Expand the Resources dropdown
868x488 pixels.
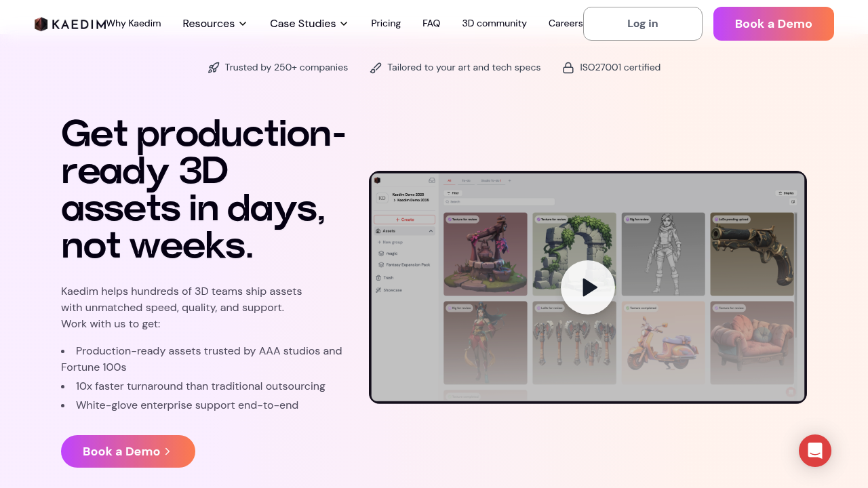[214, 23]
